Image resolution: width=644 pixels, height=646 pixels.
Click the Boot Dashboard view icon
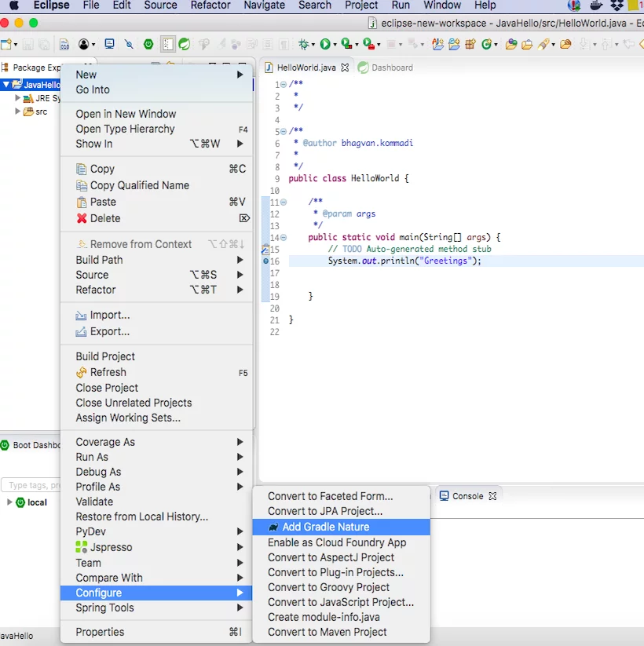[5, 445]
